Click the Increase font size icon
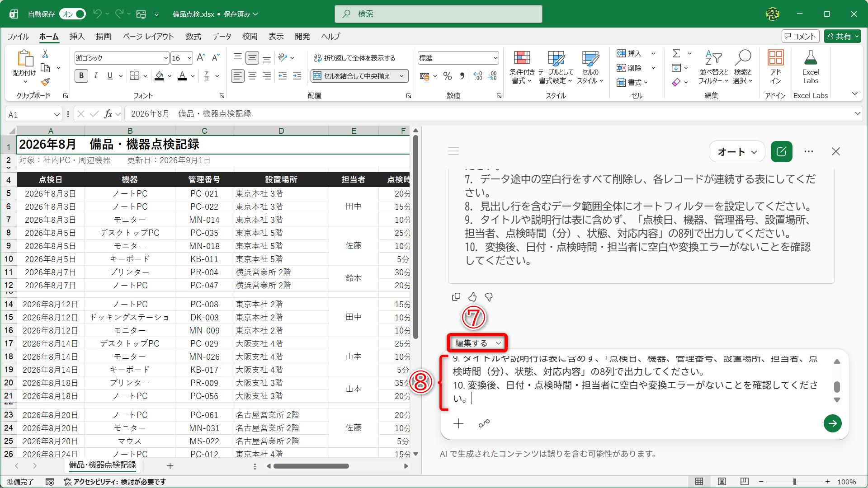This screenshot has width=868, height=488. pyautogui.click(x=201, y=57)
